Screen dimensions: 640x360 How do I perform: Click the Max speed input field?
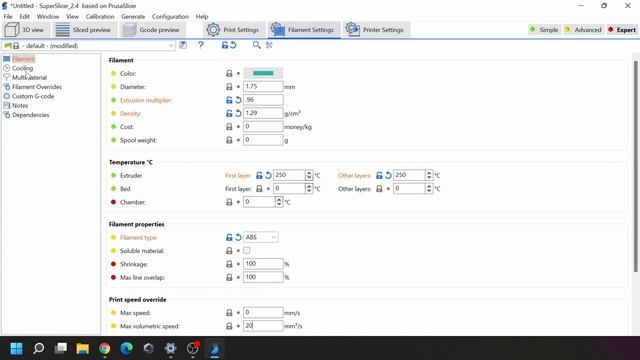[x=263, y=313]
